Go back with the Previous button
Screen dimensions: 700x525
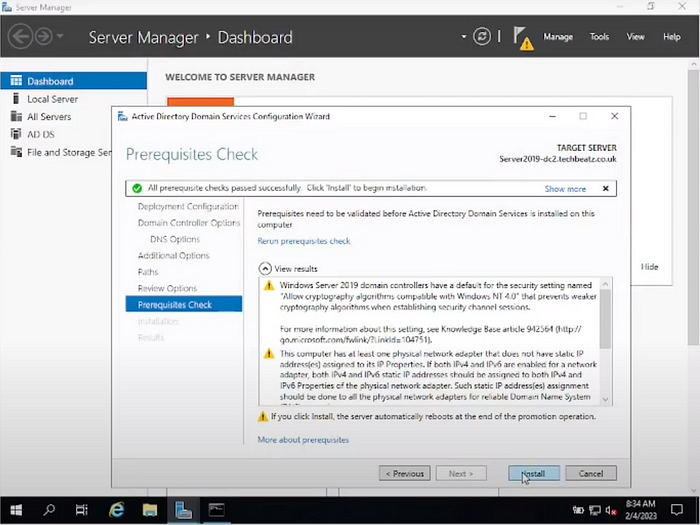pyautogui.click(x=404, y=473)
